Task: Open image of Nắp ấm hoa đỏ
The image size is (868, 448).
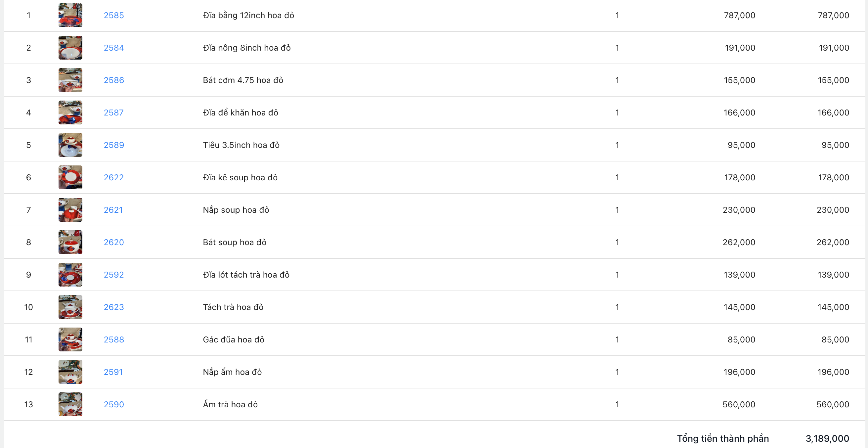Action: coord(70,372)
